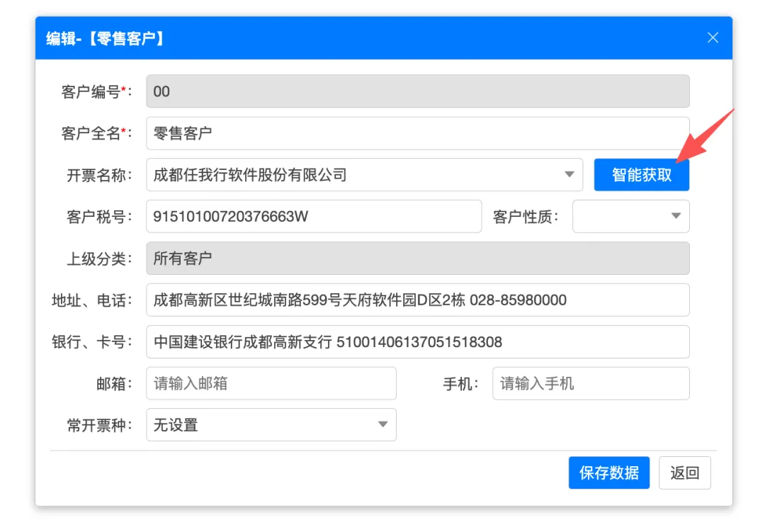Open the 常开票种 dropdown showing 无设置
This screenshot has height=532, width=765.
[271, 425]
